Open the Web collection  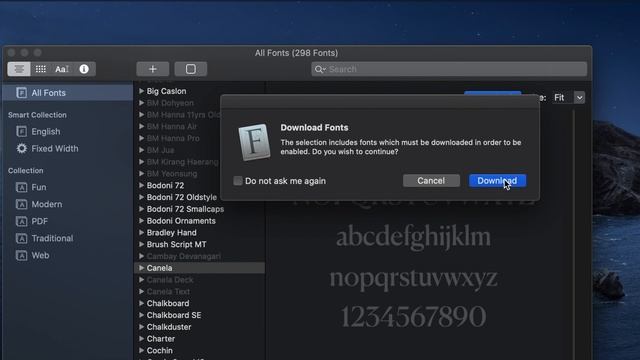(40, 256)
